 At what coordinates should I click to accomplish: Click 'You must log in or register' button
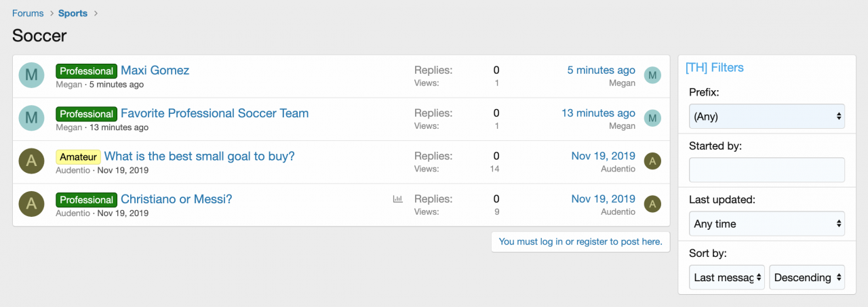click(x=580, y=241)
